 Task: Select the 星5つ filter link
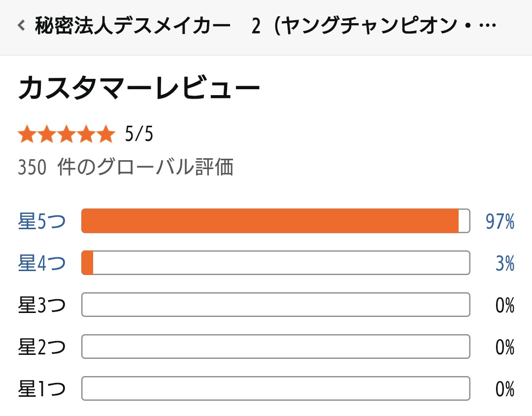42,221
